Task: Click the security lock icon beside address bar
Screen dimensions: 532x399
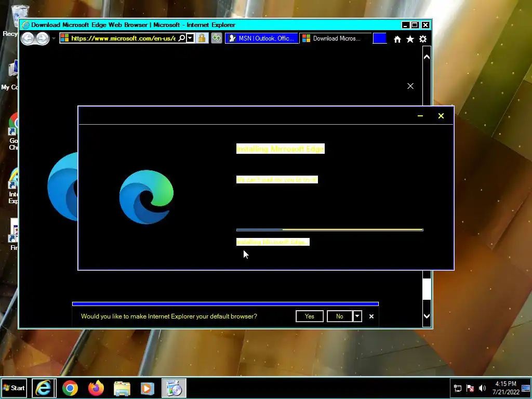Action: click(x=202, y=38)
